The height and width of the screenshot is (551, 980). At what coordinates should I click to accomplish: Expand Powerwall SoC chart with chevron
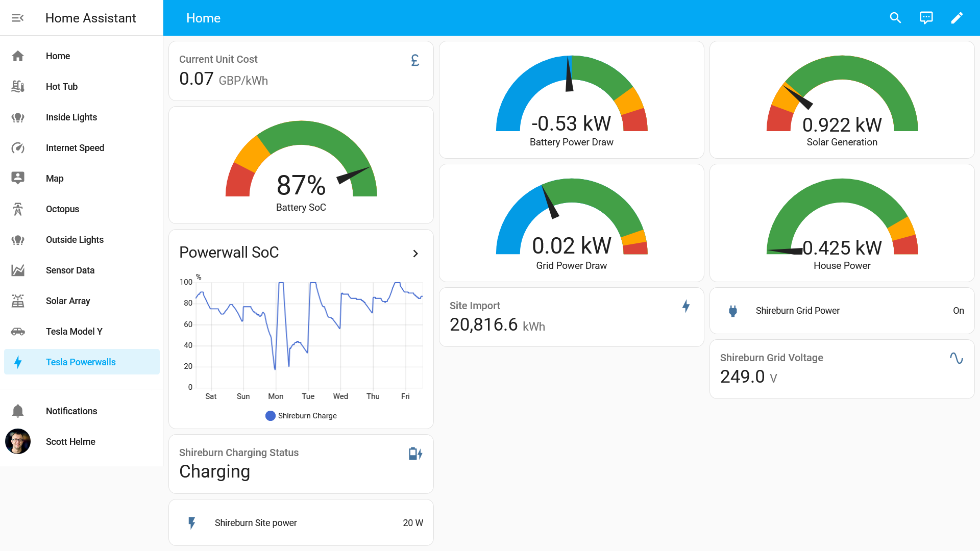(x=415, y=254)
